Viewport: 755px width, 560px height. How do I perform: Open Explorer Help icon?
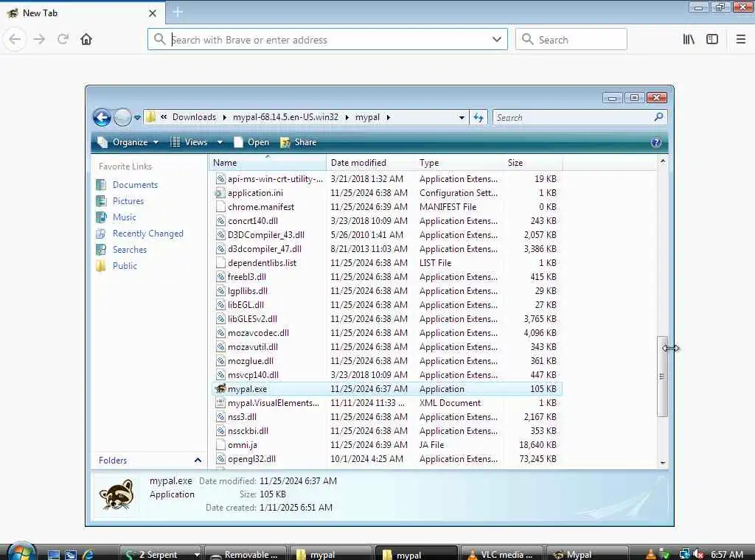point(655,142)
